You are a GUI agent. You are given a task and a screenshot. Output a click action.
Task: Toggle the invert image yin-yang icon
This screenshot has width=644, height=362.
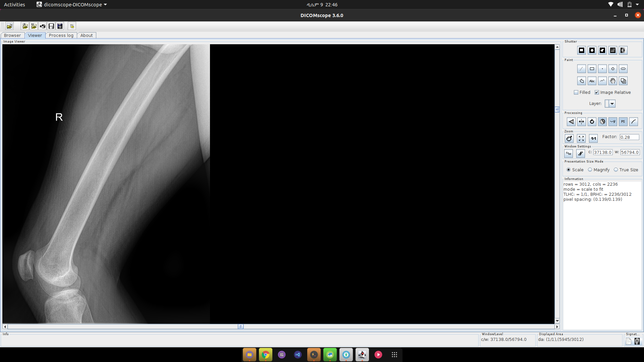pyautogui.click(x=602, y=122)
